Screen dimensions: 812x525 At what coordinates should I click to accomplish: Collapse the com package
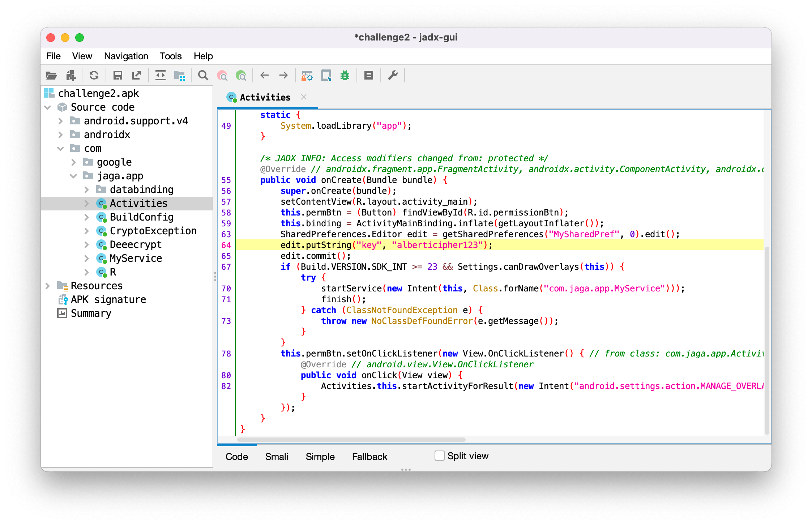pos(60,149)
